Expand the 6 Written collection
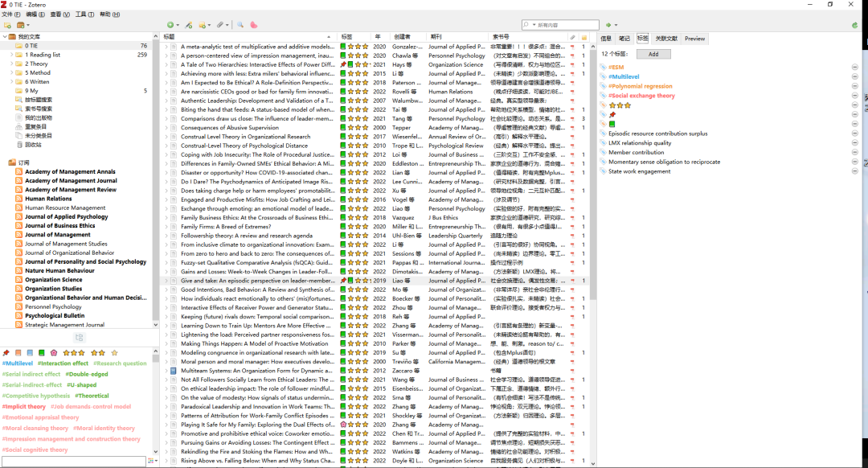This screenshot has height=468, width=868. click(x=11, y=81)
